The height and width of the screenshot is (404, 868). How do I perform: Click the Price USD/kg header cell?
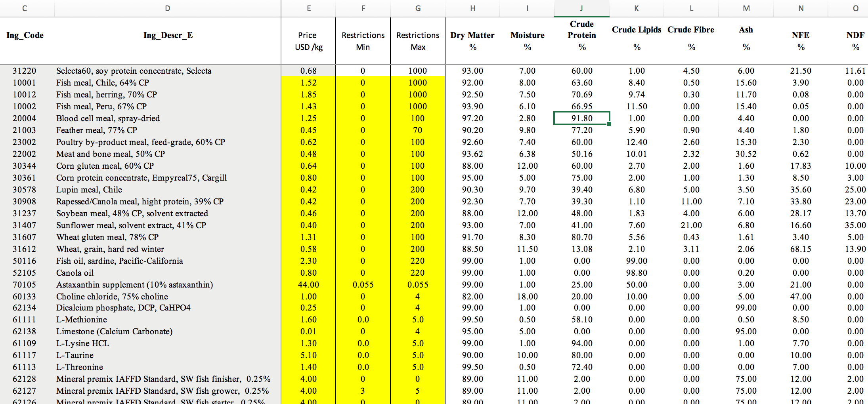tap(308, 41)
